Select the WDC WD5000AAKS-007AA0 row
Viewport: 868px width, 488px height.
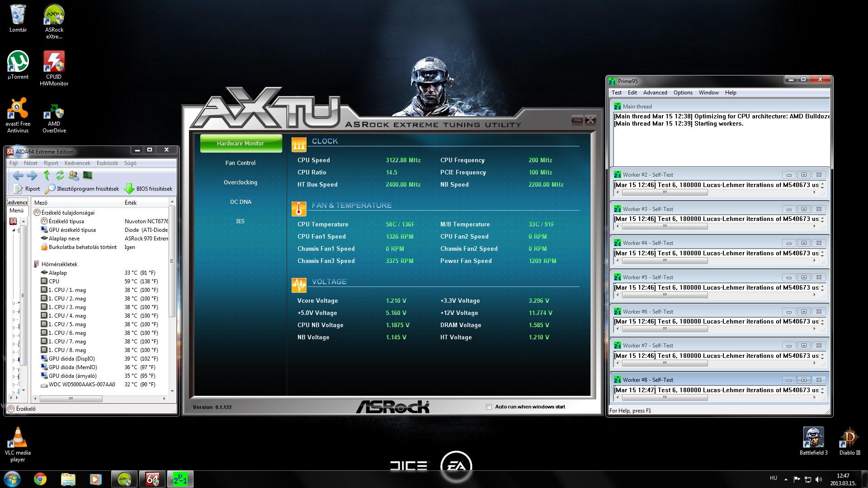pos(100,385)
